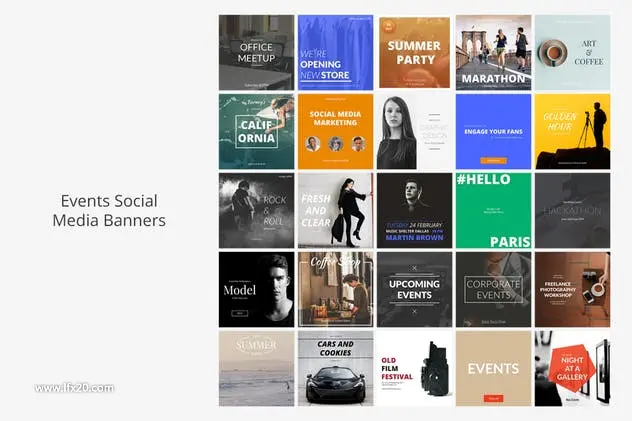The height and width of the screenshot is (421, 632).
Task: Select the Art & Coffee banner
Action: [x=572, y=52]
